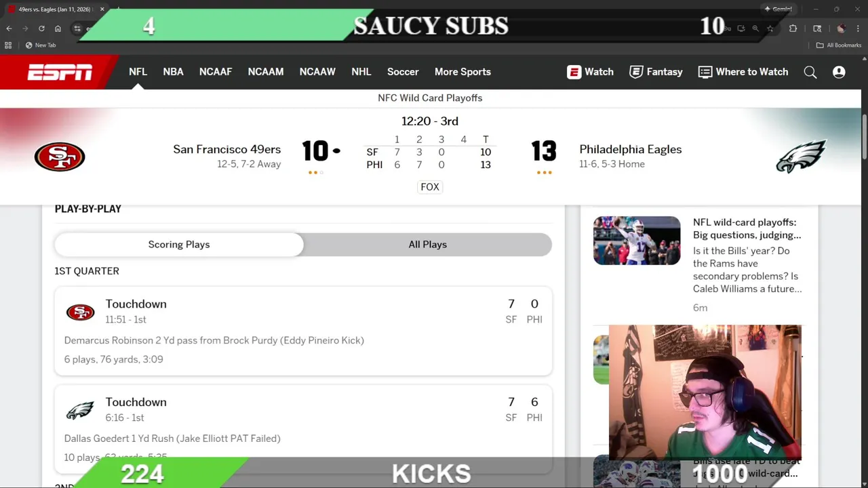The image size is (868, 488).
Task: Open the More Sports dropdown menu
Action: coord(462,72)
